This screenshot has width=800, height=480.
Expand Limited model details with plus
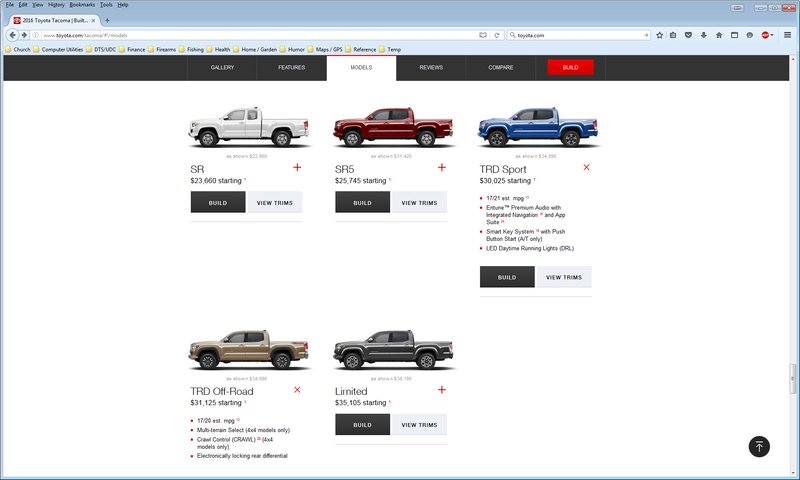tap(442, 390)
